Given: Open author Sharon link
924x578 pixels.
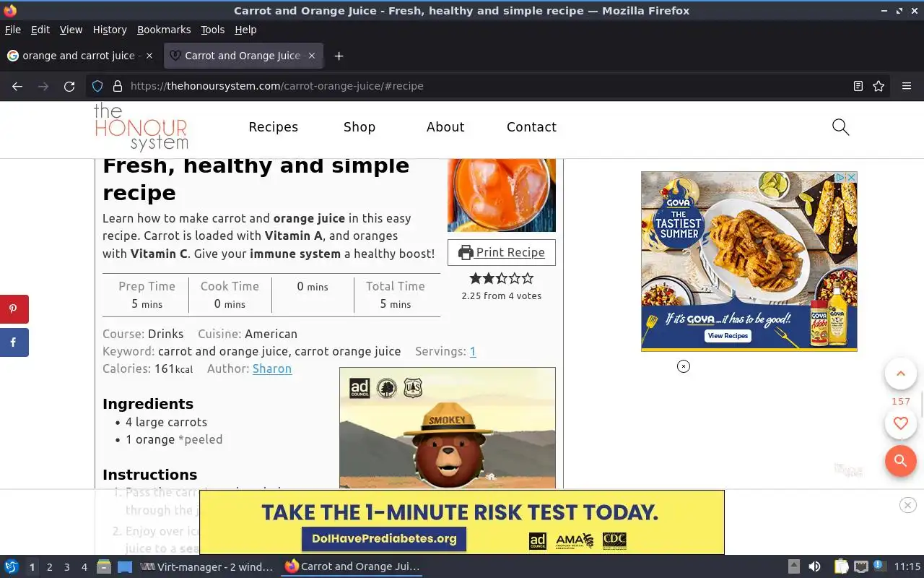Looking at the screenshot, I should point(272,368).
